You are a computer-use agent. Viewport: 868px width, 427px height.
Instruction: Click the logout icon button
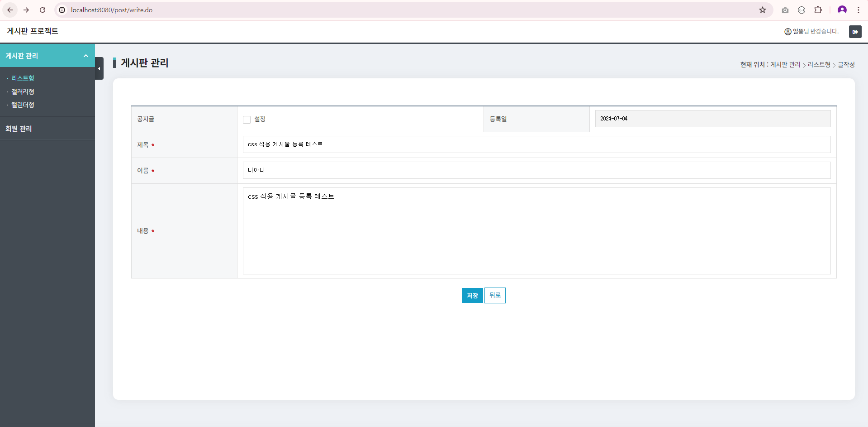coord(855,32)
